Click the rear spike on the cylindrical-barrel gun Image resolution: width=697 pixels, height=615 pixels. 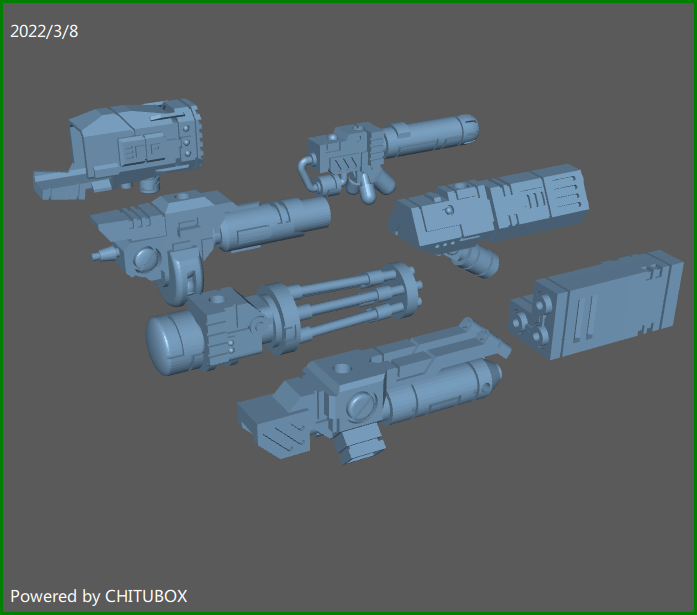click(104, 254)
